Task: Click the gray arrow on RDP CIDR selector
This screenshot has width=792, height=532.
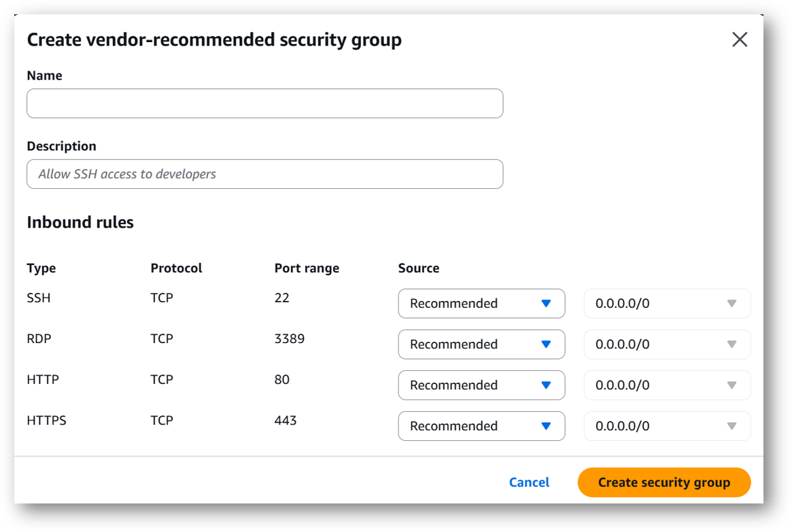Action: [732, 344]
